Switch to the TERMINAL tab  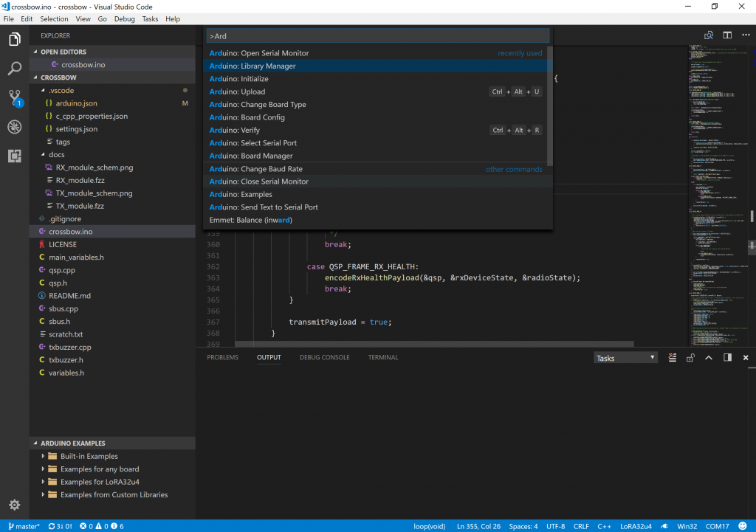382,357
